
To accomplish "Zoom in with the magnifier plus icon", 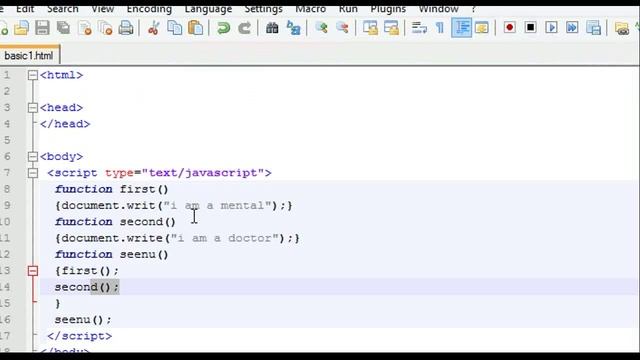I will click(x=321, y=28).
